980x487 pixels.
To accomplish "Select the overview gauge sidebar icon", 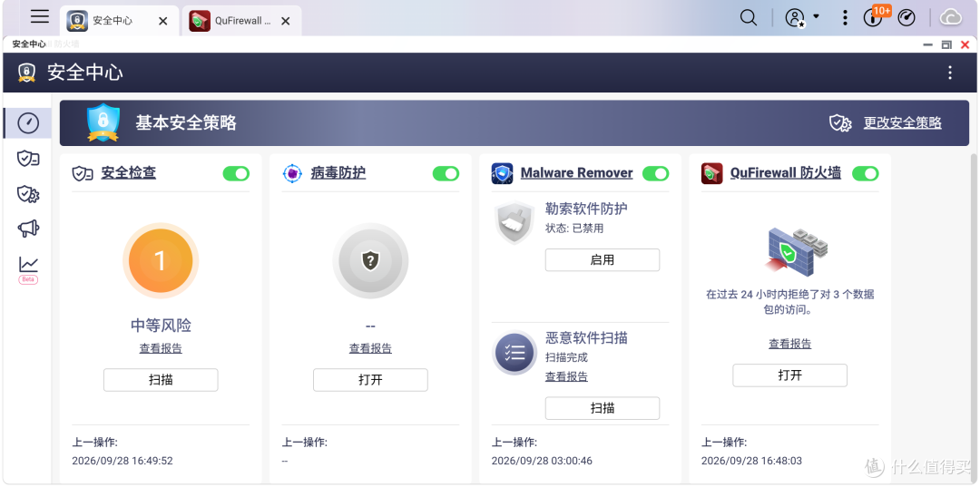I will click(28, 123).
